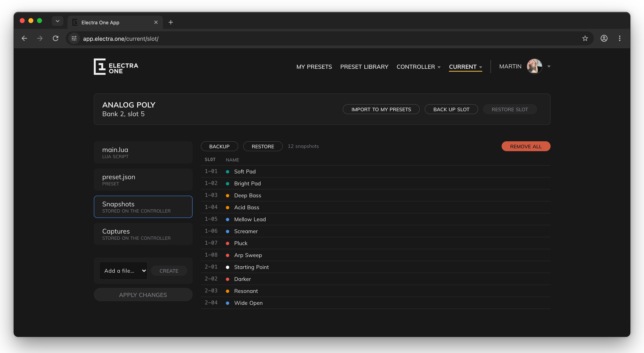Screen dimensions: 644x353
Task: View site information icon in address bar
Action: [x=74, y=39]
